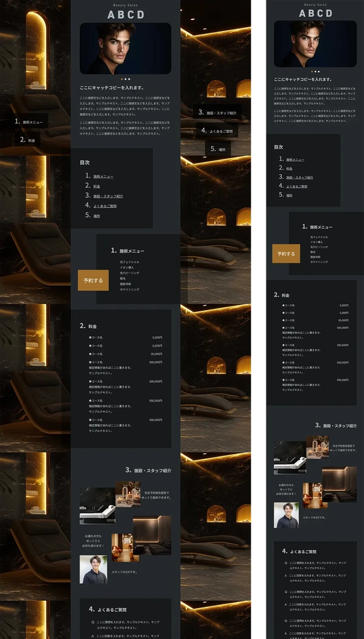
Task: Follow 施設・スタッフ紹介 link in desktop table of contents
Action: pyautogui.click(x=108, y=196)
